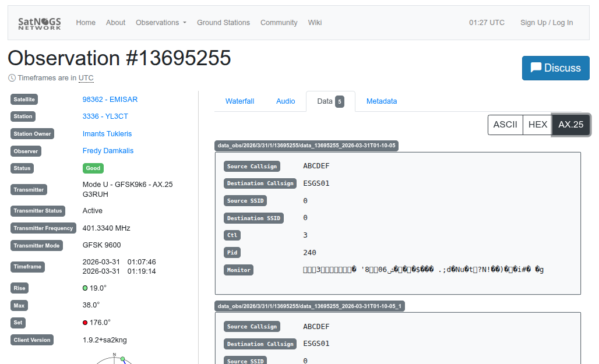This screenshot has height=364, width=599.
Task: Switch data view to ASCII
Action: coord(505,125)
